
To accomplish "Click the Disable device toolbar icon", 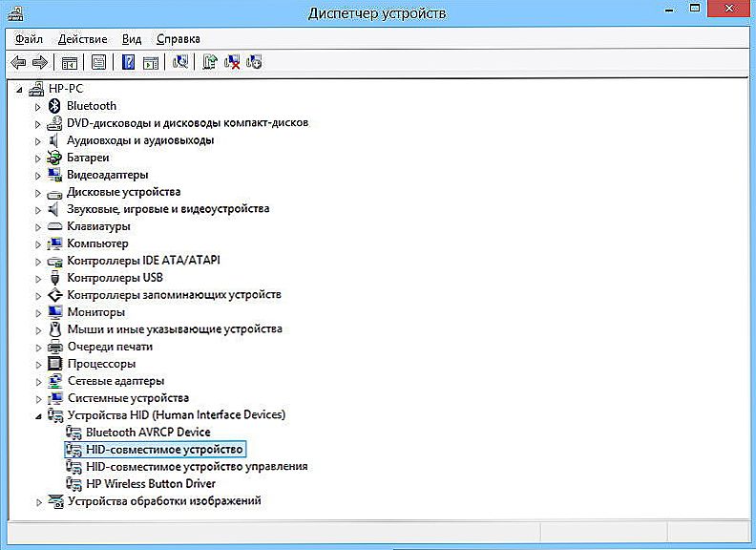I will (x=254, y=62).
